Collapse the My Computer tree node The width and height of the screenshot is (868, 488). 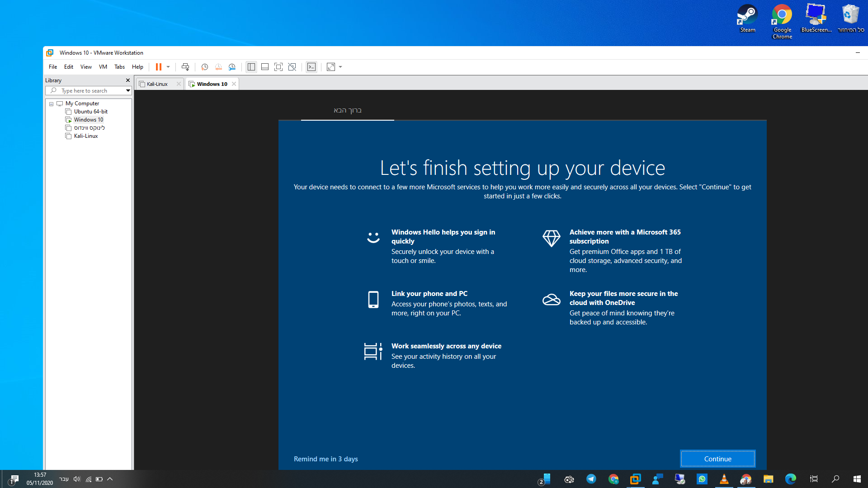tap(52, 104)
